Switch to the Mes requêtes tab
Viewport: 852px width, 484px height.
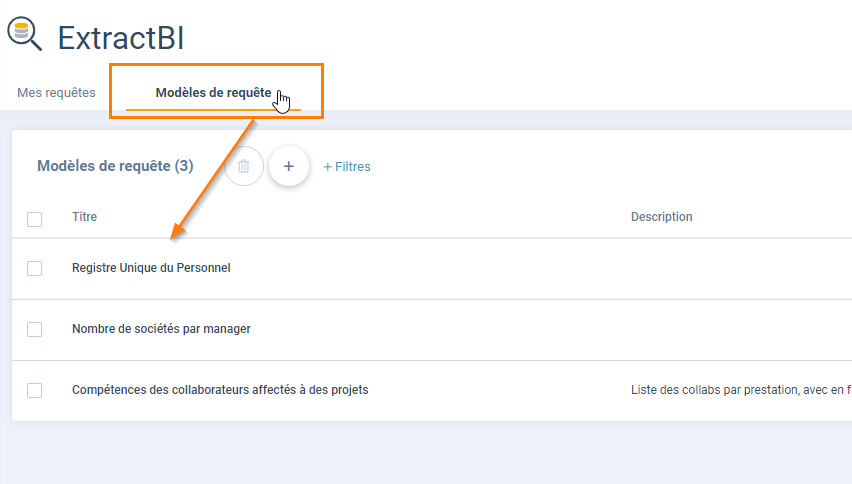[56, 93]
